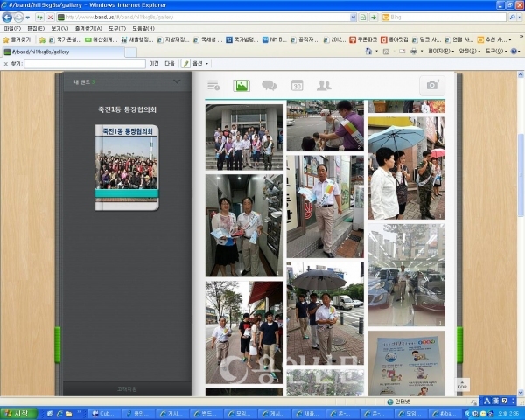Open the chat bubbles icon
525x420 pixels.
click(x=269, y=85)
